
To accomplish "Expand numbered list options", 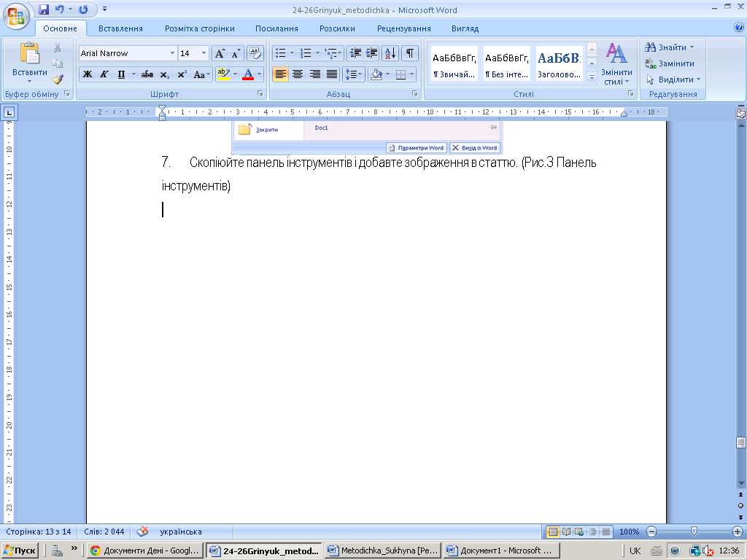I will click(x=318, y=53).
